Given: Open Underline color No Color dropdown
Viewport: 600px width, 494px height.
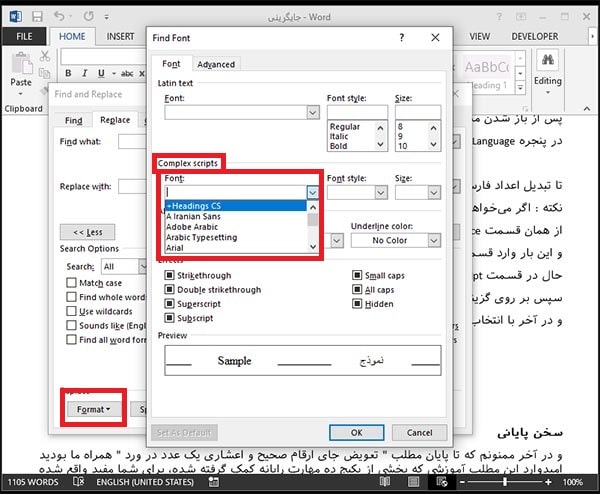Looking at the screenshot, I should pyautogui.click(x=434, y=240).
